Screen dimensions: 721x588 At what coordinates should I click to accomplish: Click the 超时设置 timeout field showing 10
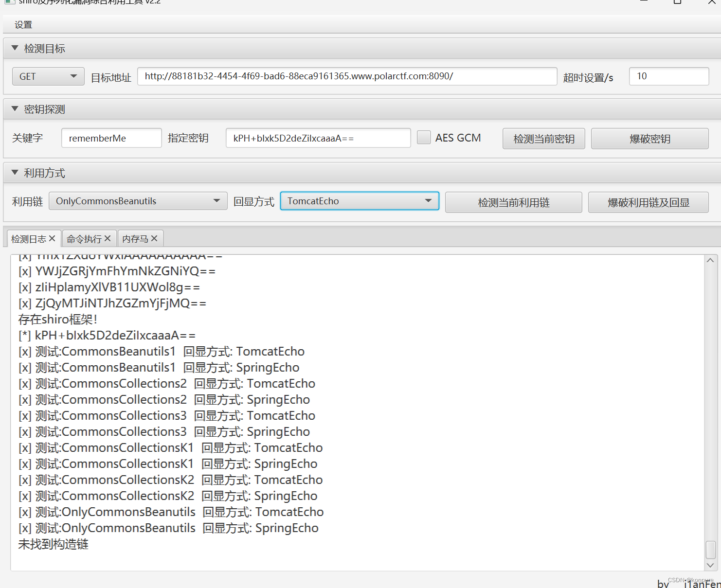tap(669, 76)
